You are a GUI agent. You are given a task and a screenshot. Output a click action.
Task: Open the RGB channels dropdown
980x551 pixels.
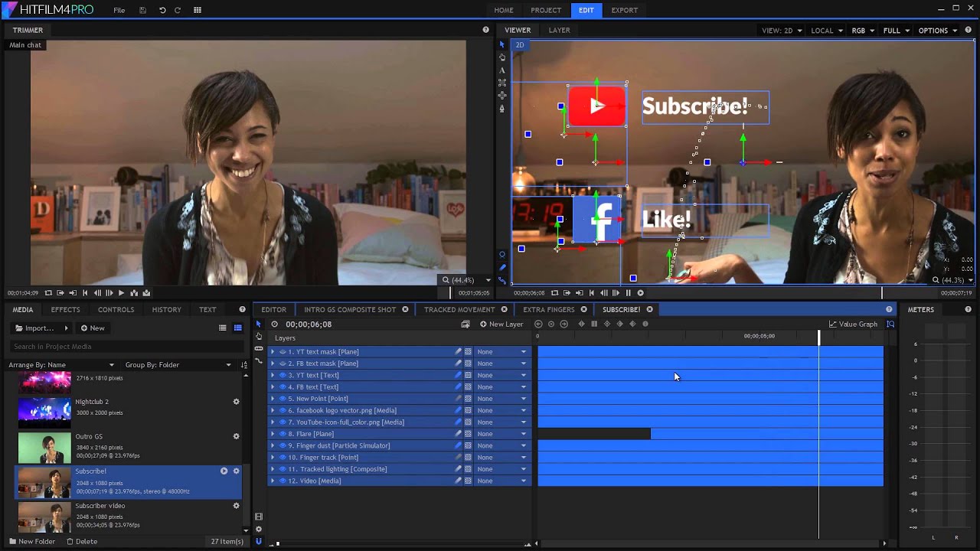[x=863, y=31]
